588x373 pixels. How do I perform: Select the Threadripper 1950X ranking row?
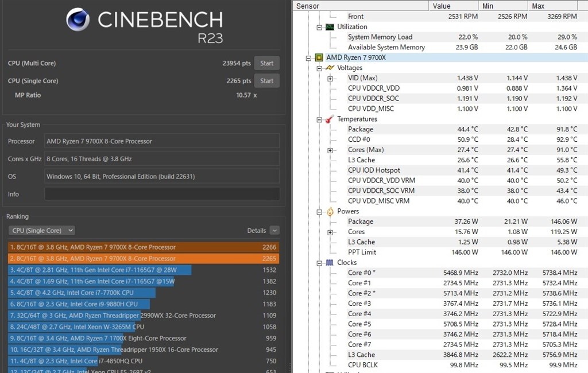coord(144,349)
